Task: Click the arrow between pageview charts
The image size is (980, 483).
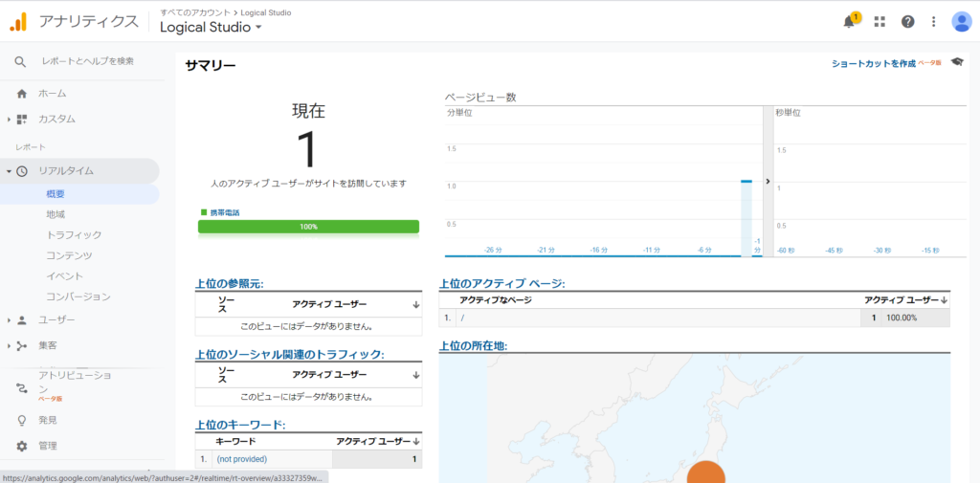Action: pos(768,181)
